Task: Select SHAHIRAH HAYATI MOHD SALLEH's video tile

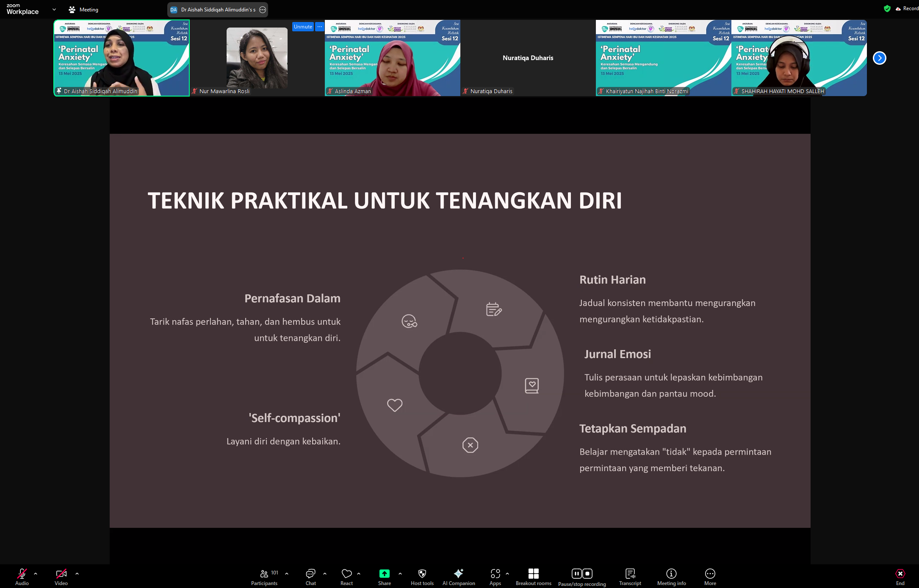Action: point(799,58)
